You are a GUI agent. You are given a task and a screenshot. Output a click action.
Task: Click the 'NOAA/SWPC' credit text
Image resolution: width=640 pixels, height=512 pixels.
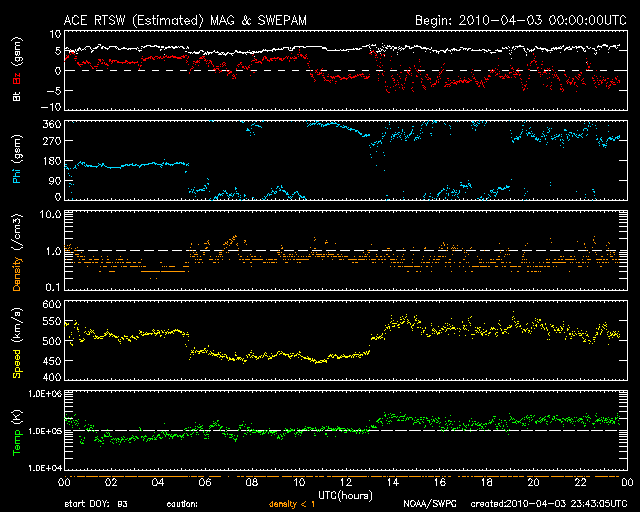click(x=430, y=504)
